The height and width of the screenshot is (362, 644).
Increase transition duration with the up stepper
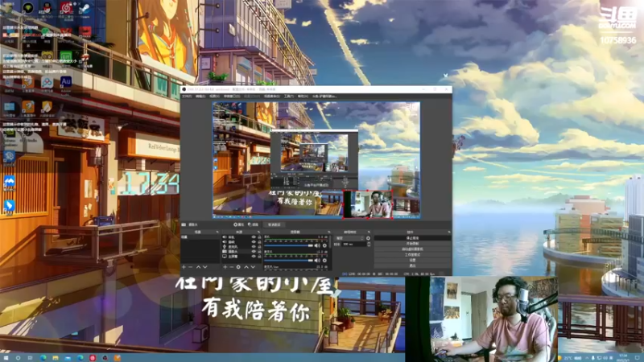[x=369, y=243]
